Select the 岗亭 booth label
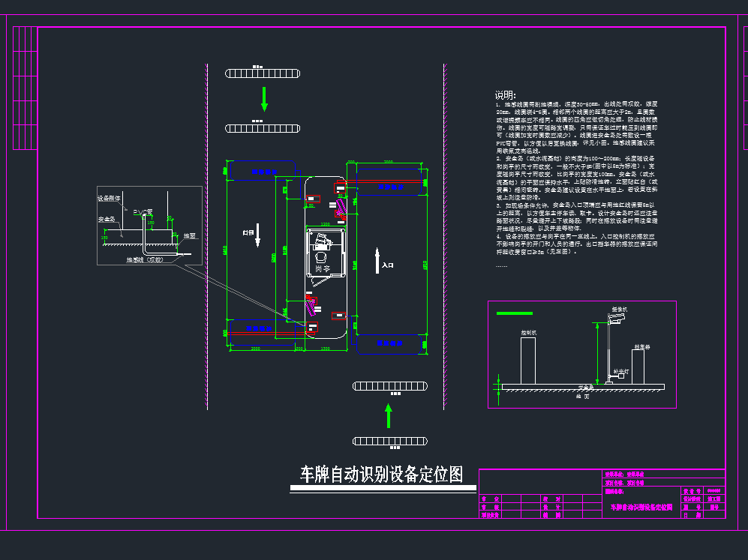 point(323,268)
